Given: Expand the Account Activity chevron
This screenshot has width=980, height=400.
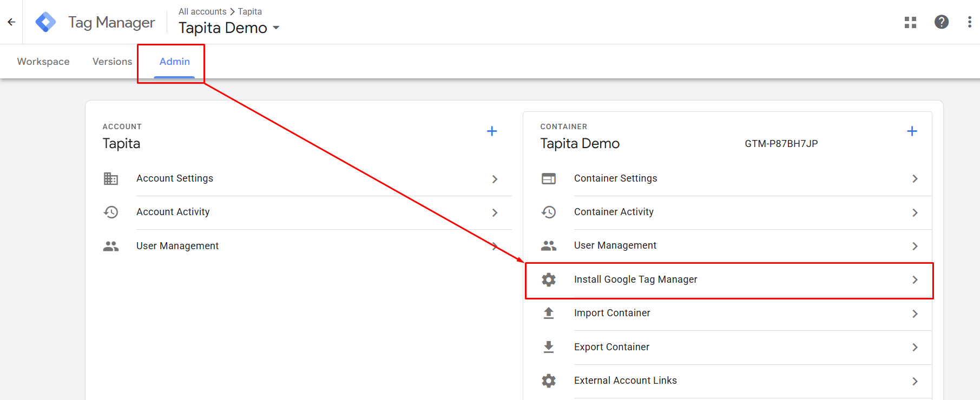Looking at the screenshot, I should click(495, 212).
